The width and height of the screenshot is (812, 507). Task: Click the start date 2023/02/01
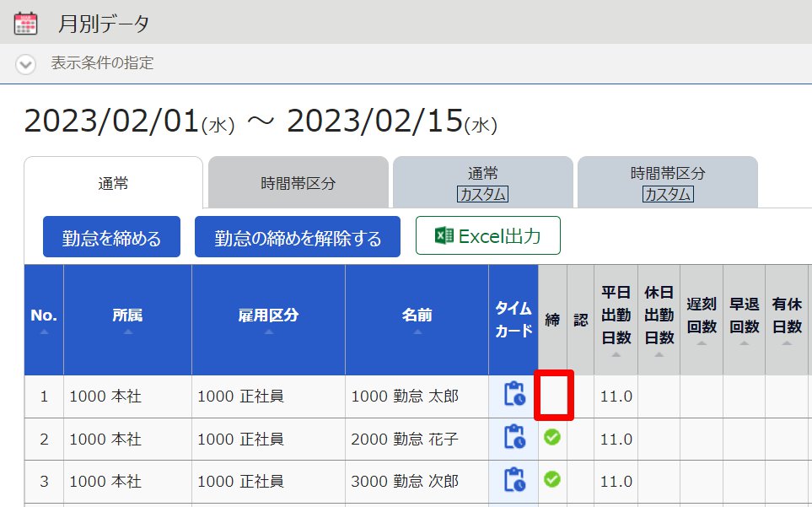pos(112,121)
